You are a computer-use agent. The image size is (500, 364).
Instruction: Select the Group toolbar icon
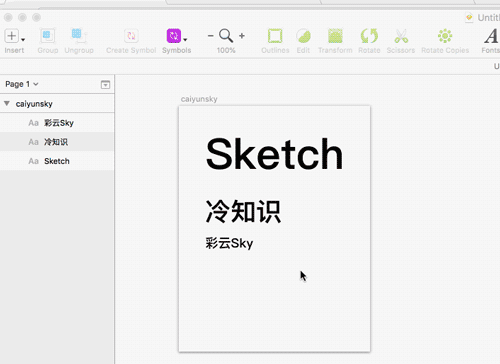(x=47, y=36)
